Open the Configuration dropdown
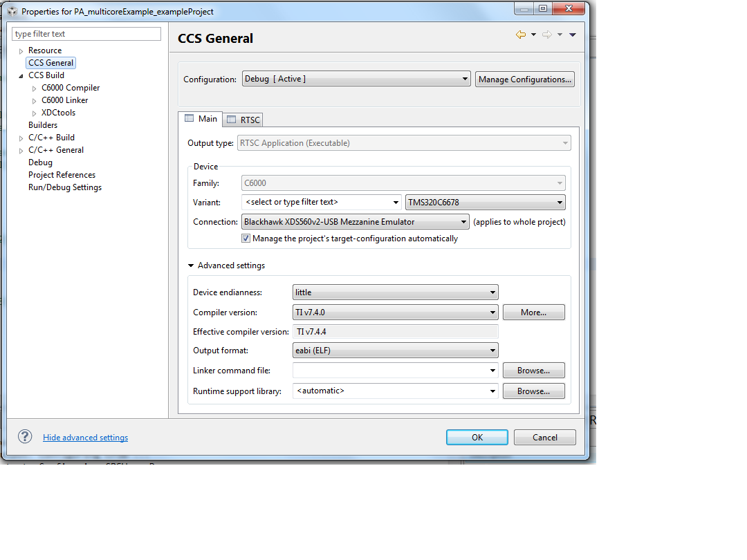 point(356,79)
